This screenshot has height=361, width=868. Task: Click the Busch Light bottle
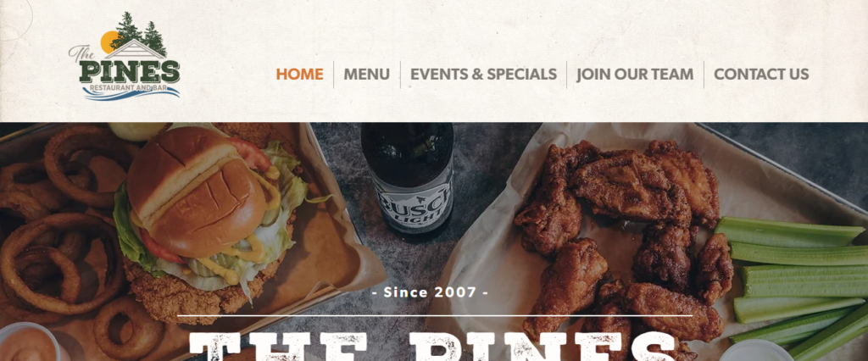pyautogui.click(x=408, y=180)
